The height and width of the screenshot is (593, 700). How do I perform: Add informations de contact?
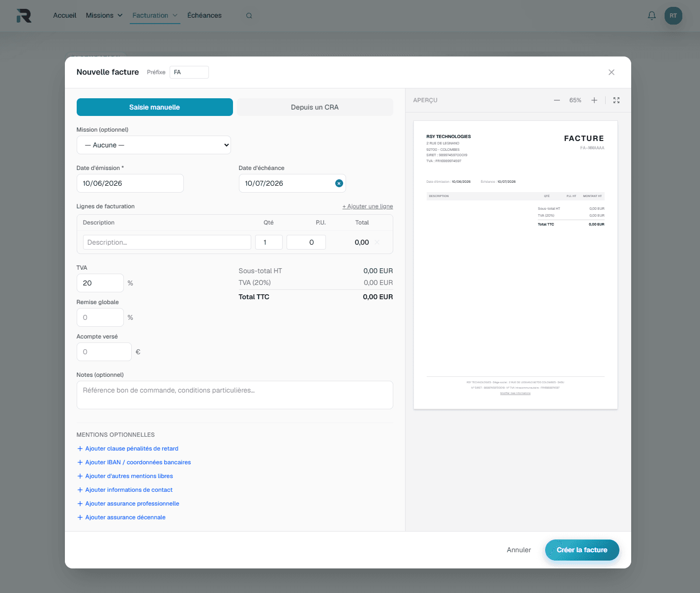tap(125, 490)
